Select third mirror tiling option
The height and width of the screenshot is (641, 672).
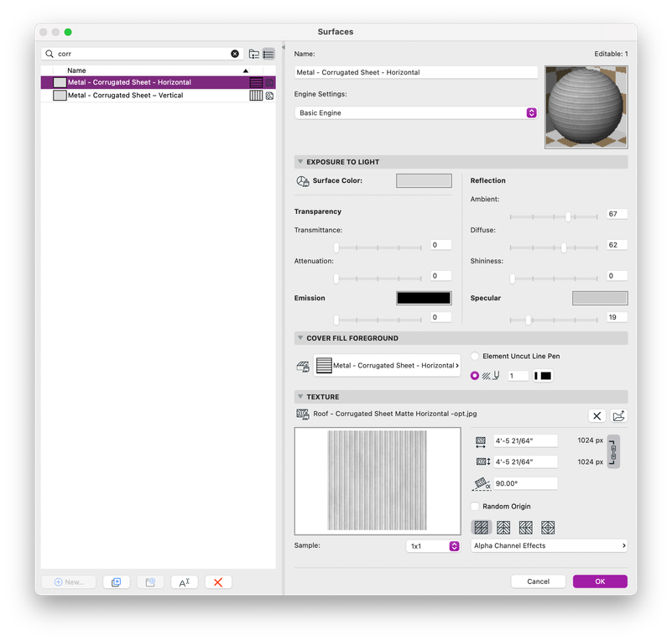coord(525,528)
